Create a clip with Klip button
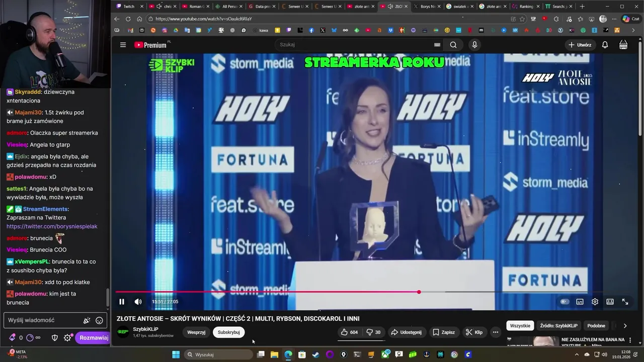Image resolution: width=644 pixels, height=362 pixels. (474, 332)
